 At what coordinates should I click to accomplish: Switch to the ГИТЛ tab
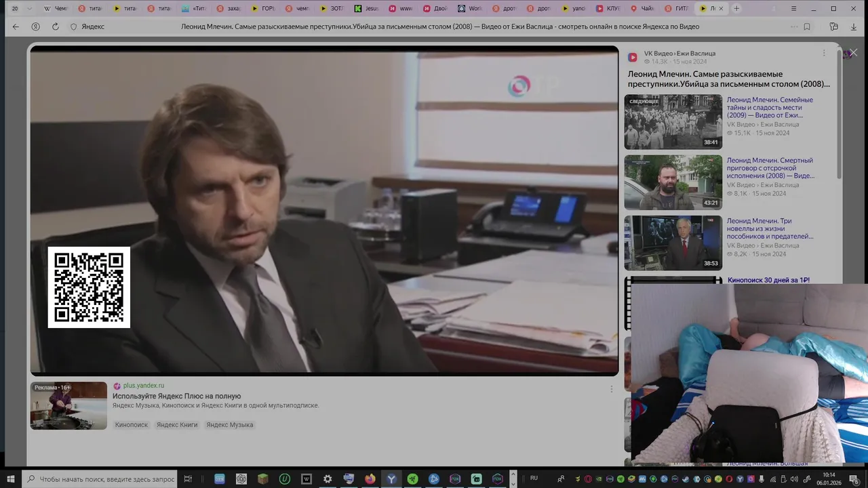click(677, 9)
